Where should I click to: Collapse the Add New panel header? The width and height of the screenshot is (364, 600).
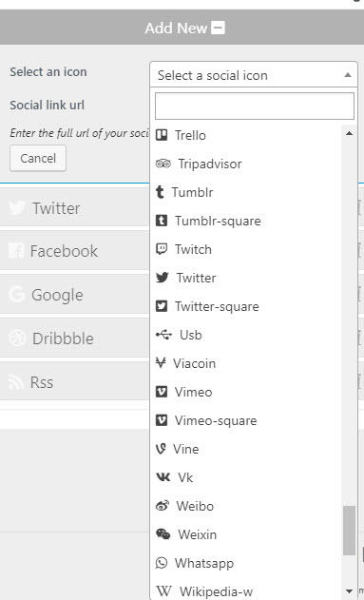point(182,28)
